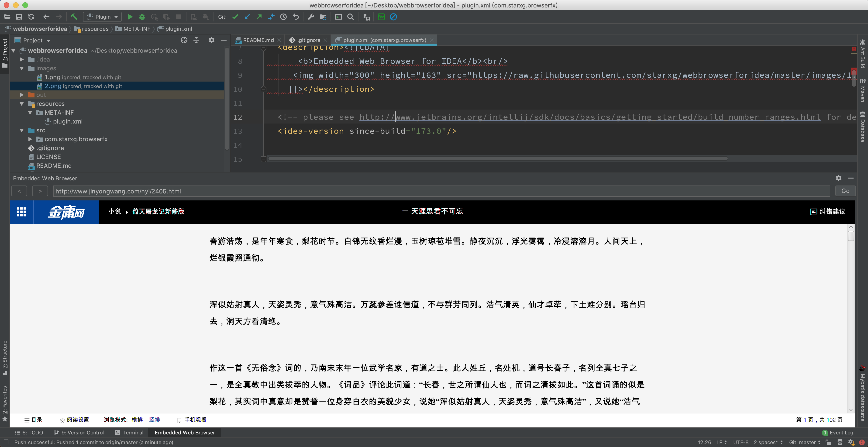The image size is (868, 447).
Task: Click the Go button in embedded browser
Action: point(845,191)
